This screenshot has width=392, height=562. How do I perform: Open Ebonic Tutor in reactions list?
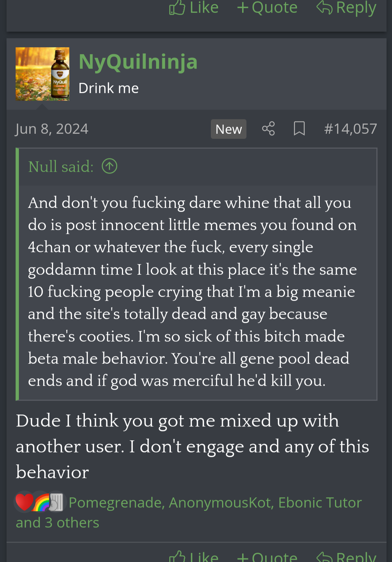pos(320,502)
